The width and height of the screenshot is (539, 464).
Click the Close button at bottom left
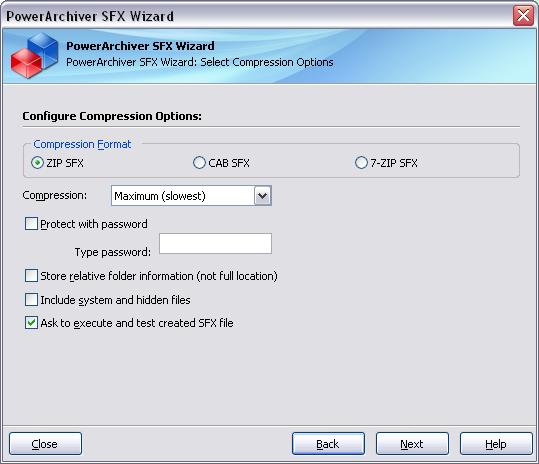[45, 444]
